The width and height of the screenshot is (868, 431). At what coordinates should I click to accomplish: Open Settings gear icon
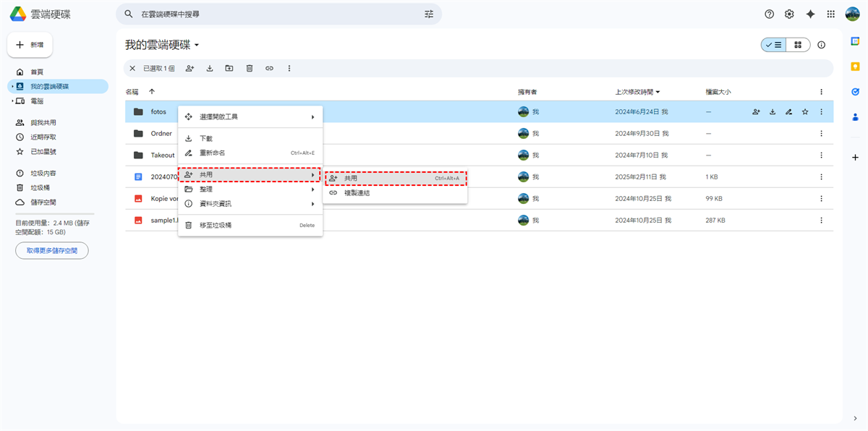(x=789, y=14)
